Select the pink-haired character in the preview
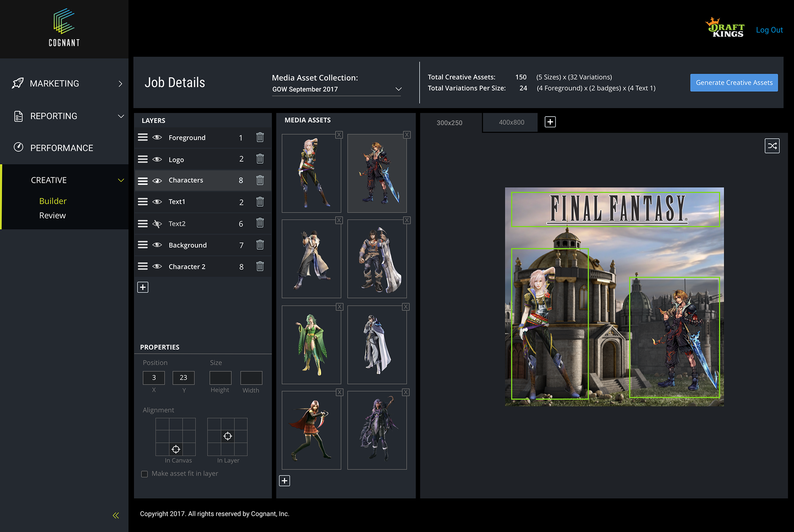 tap(550, 324)
